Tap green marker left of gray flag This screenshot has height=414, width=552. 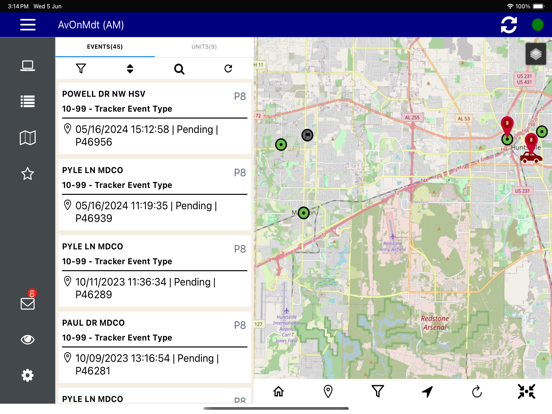(281, 144)
